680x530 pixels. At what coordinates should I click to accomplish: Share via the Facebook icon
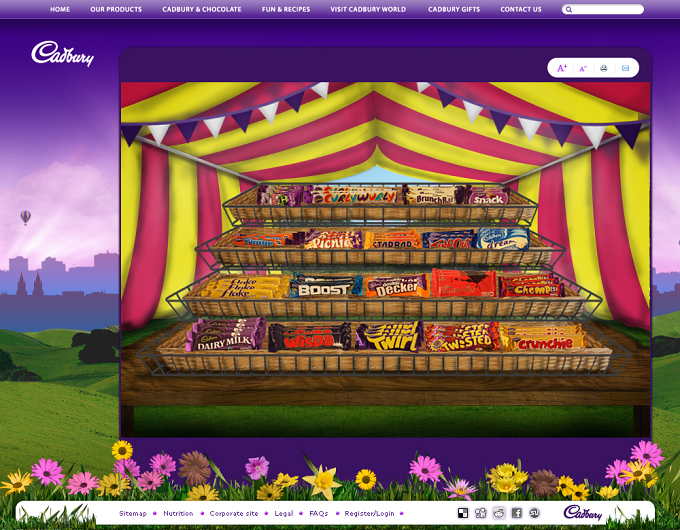click(x=517, y=513)
